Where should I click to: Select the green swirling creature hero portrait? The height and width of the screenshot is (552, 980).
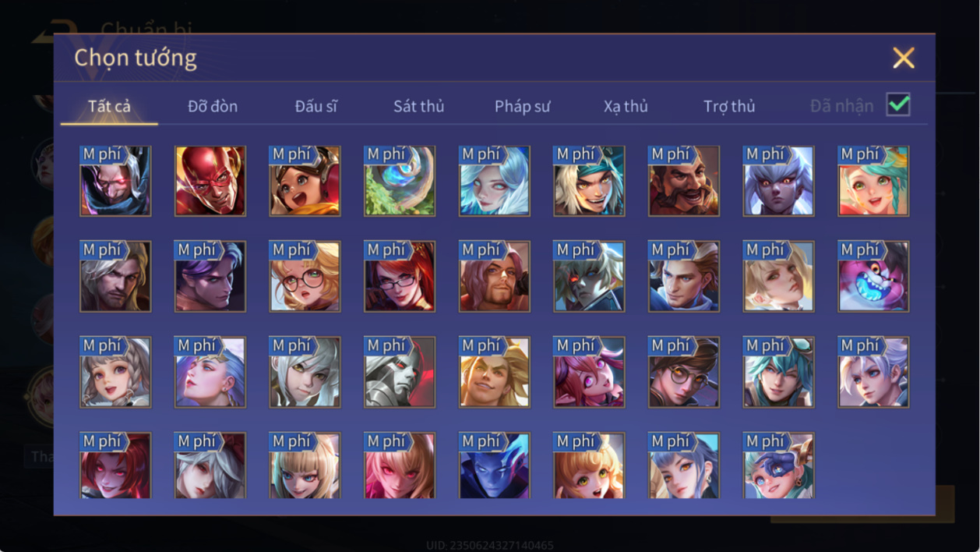tap(400, 181)
